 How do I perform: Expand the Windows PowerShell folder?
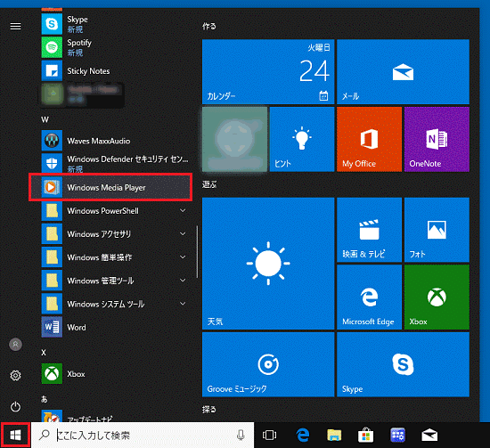click(x=114, y=211)
